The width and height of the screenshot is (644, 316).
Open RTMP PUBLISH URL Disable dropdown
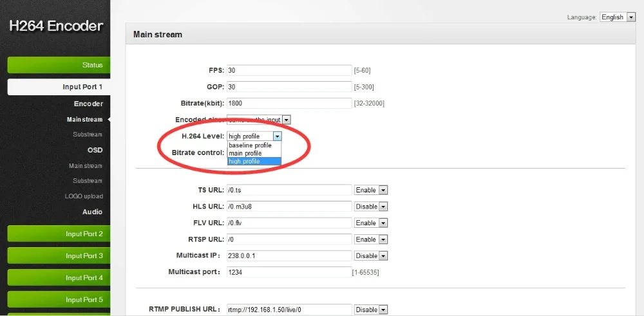click(371, 310)
